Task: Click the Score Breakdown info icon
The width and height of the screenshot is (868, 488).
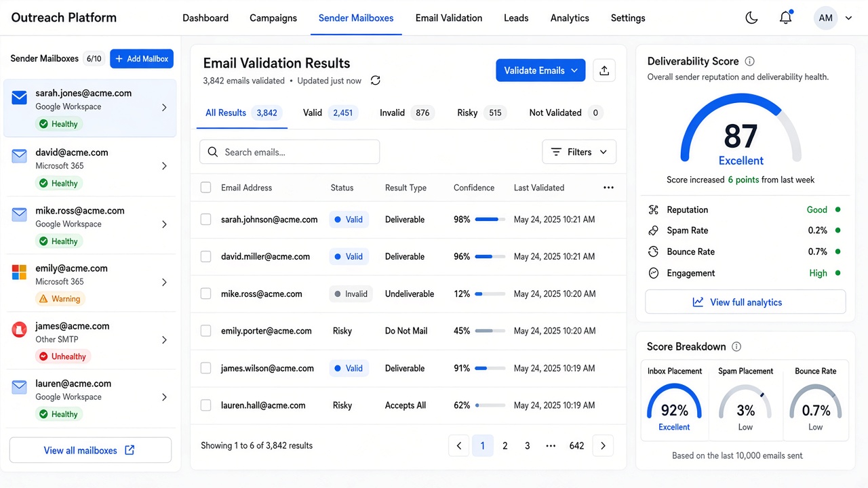Action: [736, 347]
